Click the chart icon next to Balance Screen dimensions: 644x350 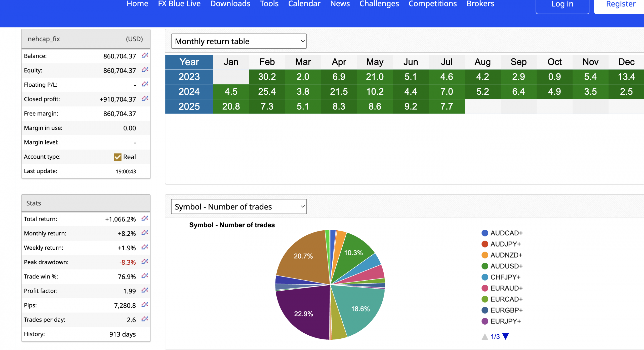click(145, 55)
